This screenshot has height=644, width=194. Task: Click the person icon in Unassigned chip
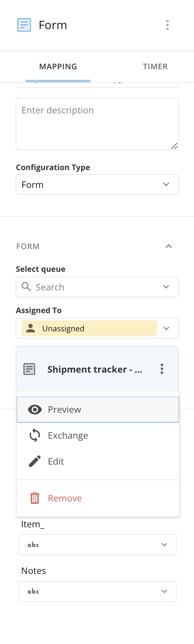(x=30, y=328)
